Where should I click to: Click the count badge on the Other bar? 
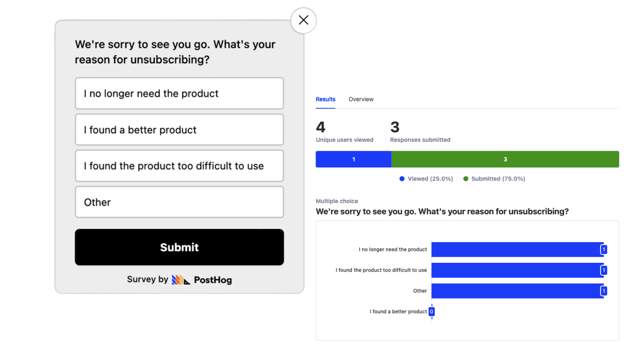coord(604,291)
